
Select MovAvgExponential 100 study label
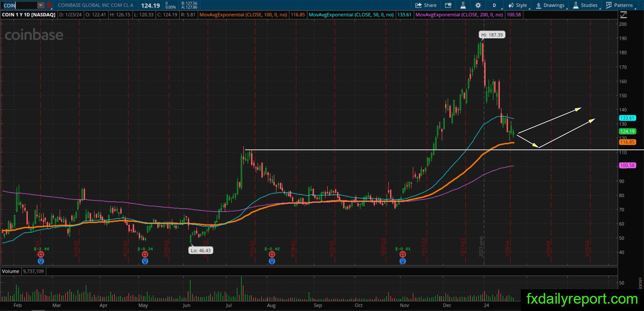(x=243, y=15)
